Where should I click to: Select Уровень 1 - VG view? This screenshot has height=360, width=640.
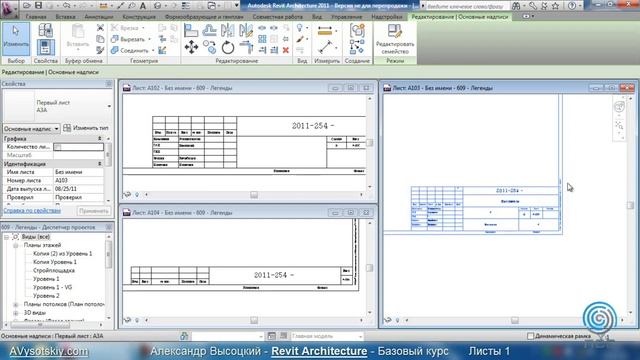[x=52, y=287]
